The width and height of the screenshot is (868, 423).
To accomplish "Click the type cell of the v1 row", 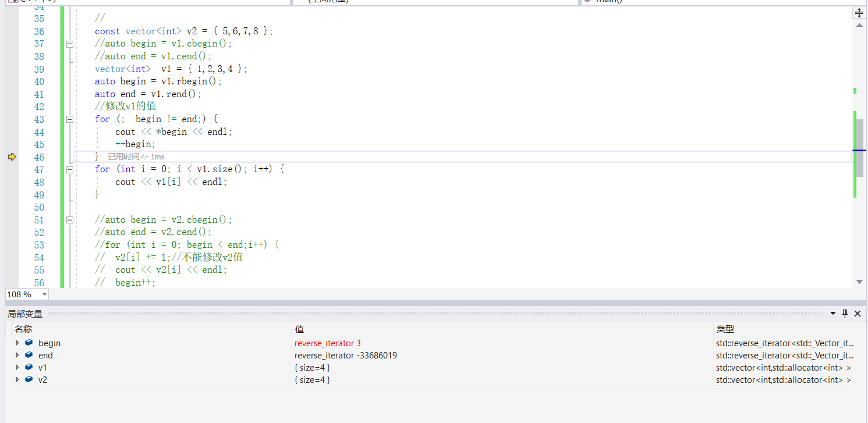I will point(784,368).
